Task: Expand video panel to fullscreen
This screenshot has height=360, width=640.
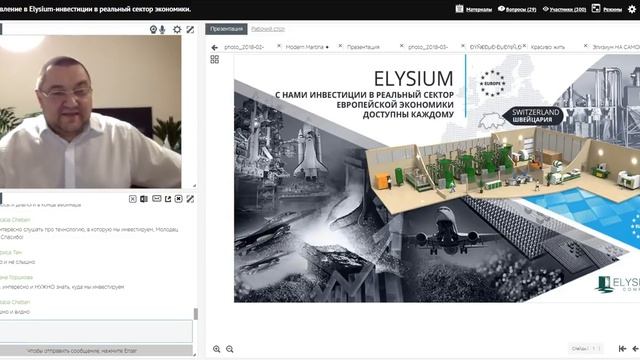Action: [190, 29]
